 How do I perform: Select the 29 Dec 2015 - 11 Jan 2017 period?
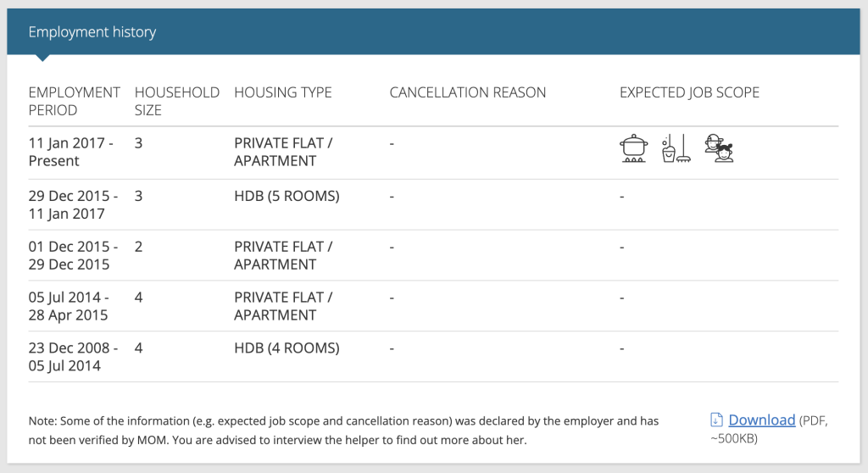point(73,204)
